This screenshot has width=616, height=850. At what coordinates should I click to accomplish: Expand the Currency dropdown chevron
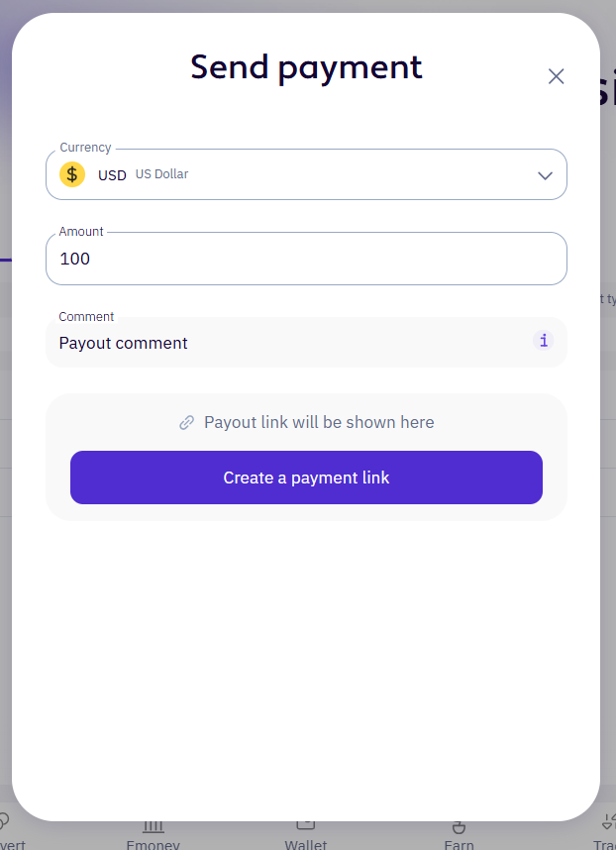click(545, 174)
